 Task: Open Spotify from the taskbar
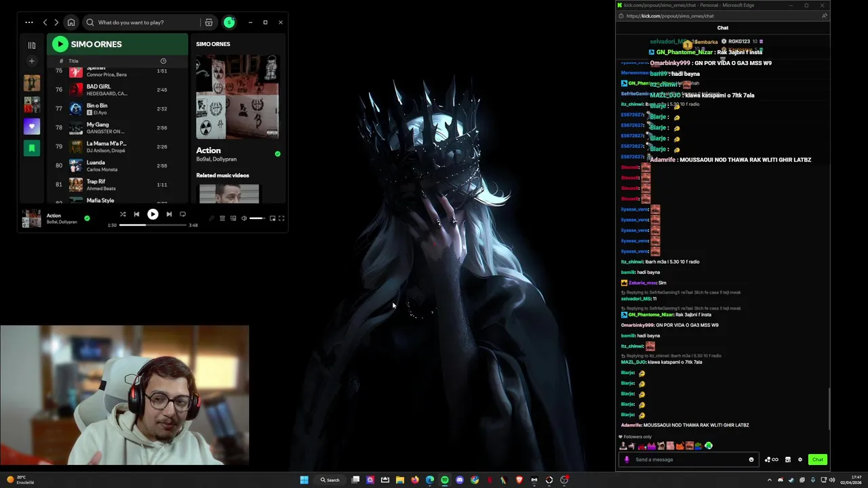(444, 480)
